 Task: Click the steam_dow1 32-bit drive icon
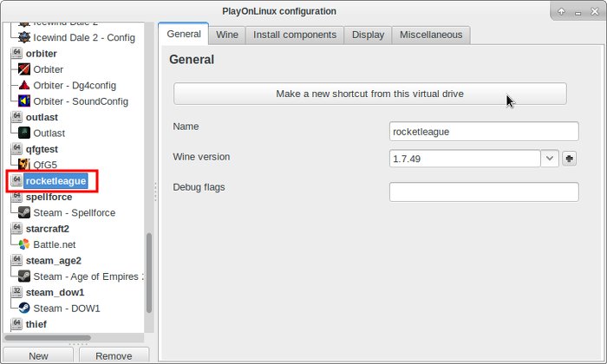coord(16,292)
